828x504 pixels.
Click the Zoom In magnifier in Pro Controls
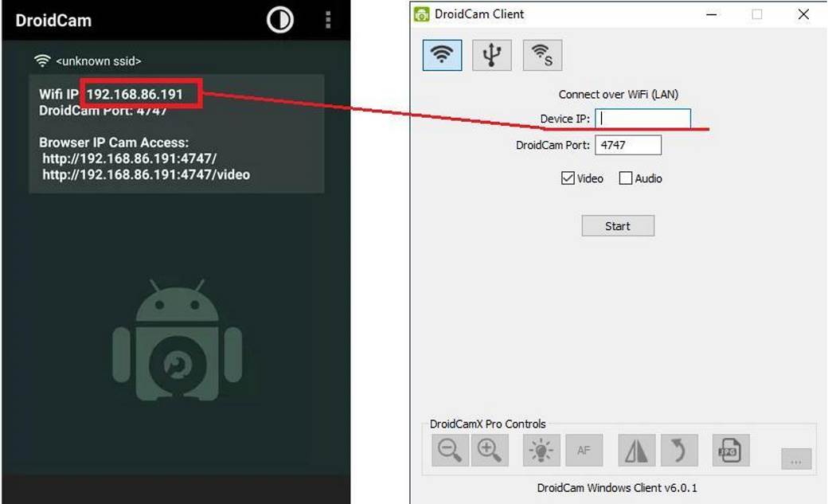[x=491, y=450]
